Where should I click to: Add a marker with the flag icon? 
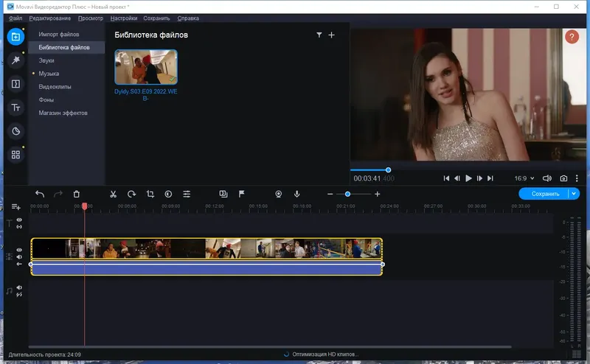click(241, 194)
